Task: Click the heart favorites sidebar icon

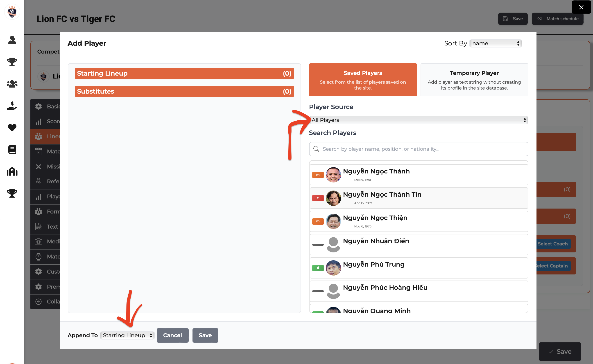Action: pos(12,128)
